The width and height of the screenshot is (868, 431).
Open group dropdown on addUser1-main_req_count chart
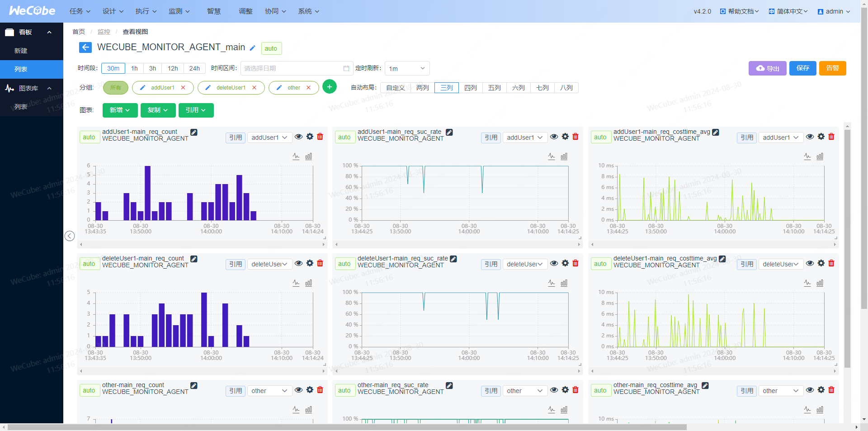270,137
